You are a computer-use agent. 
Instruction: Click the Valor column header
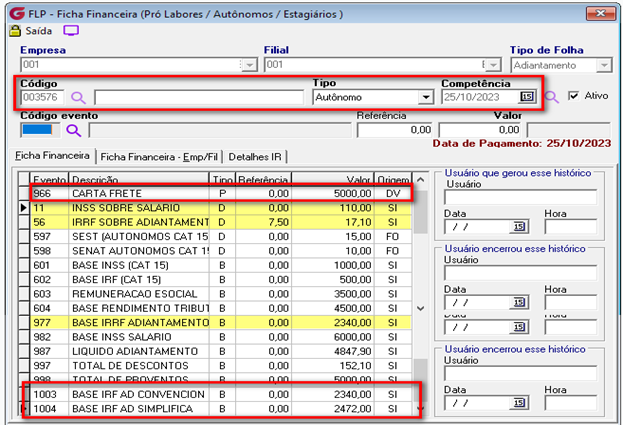coord(333,180)
